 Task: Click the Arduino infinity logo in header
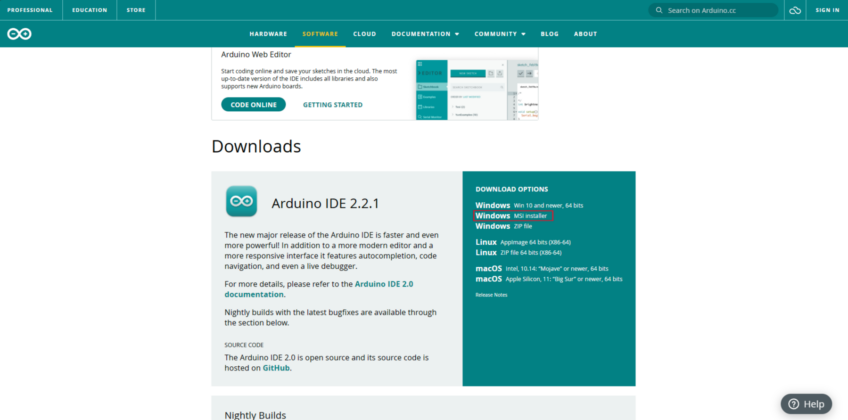click(x=19, y=34)
